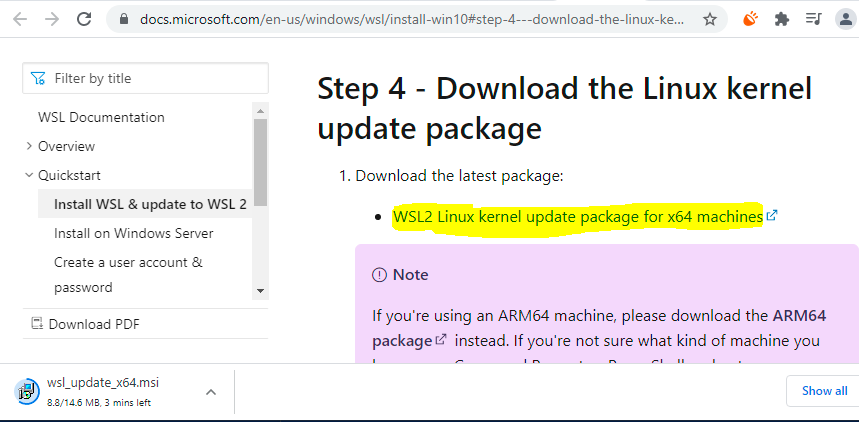Open the user profile avatar
This screenshot has height=422, width=859.
[846, 20]
